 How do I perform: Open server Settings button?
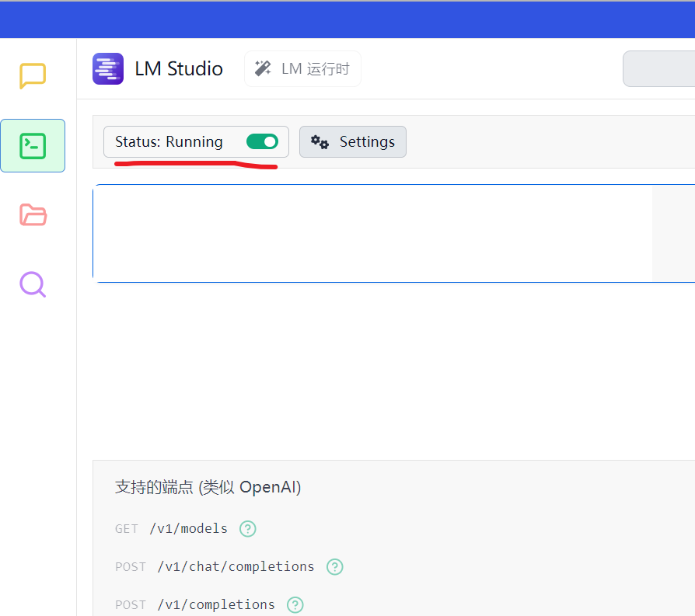(x=353, y=141)
